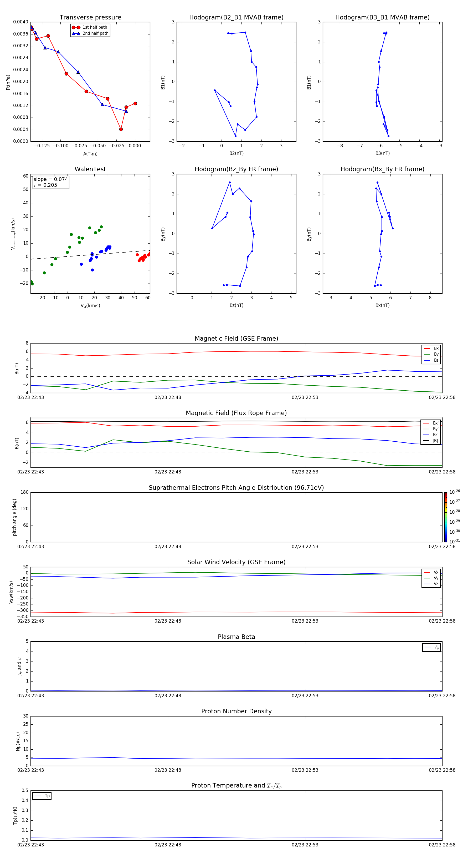
Task: Click the 'Bx(nT)' x-axis label
Action: [382, 305]
